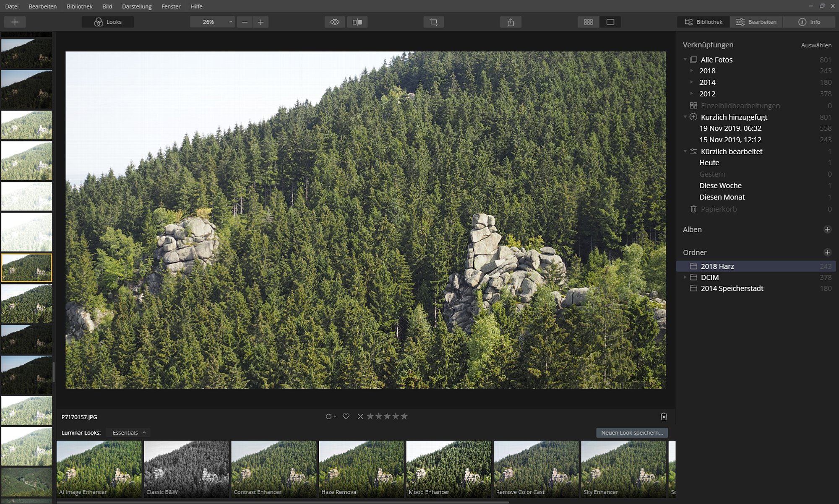Image resolution: width=839 pixels, height=504 pixels.
Task: Click Neuen Look speichern button
Action: point(632,432)
